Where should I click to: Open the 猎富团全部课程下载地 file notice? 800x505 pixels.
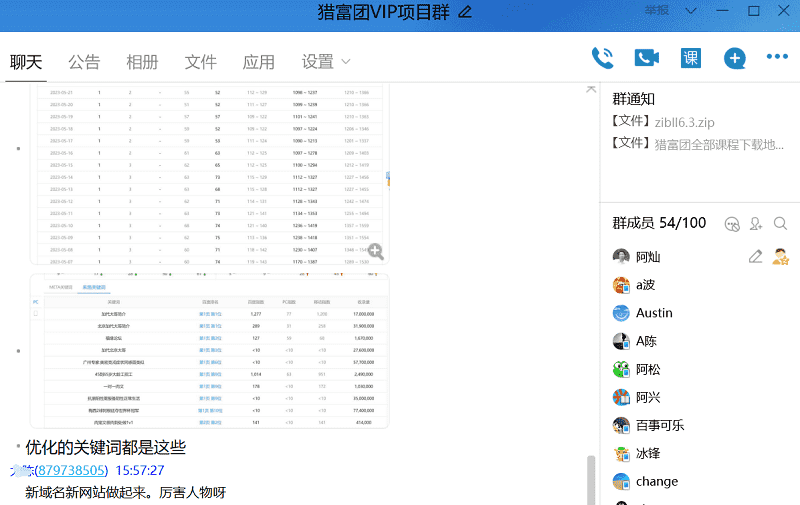click(719, 144)
